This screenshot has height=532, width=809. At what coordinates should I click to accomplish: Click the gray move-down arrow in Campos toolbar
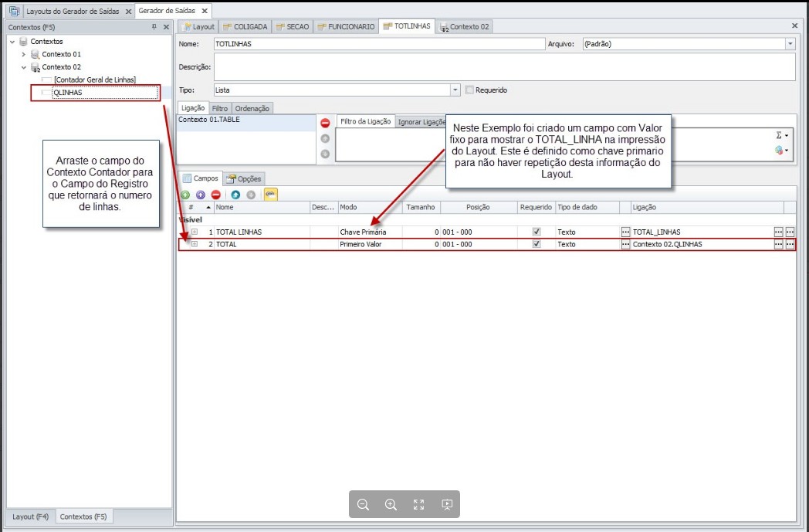[x=251, y=195]
